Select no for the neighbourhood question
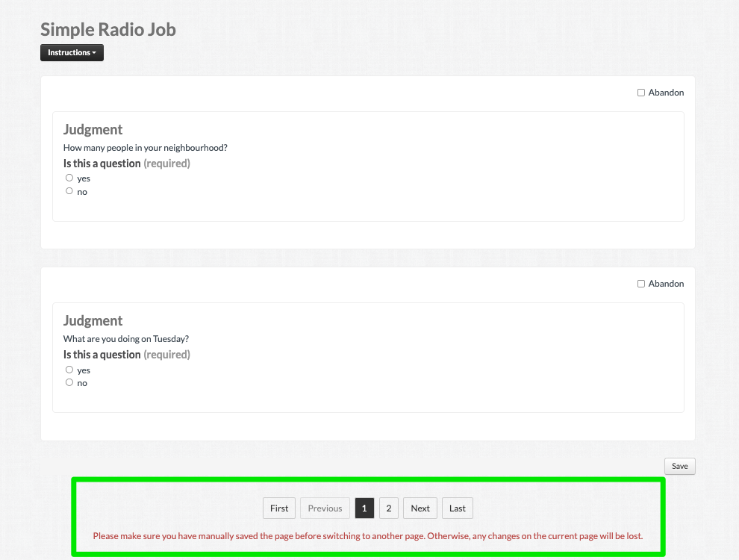 [69, 191]
